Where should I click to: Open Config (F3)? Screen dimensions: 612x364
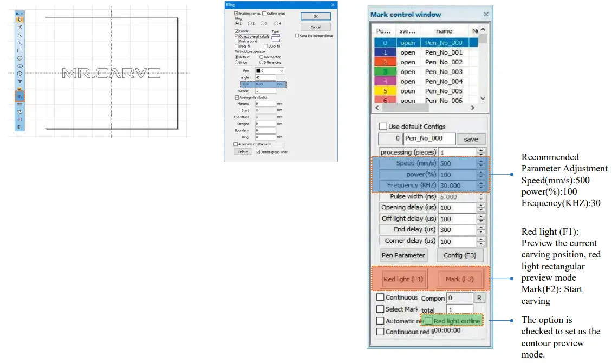click(459, 255)
